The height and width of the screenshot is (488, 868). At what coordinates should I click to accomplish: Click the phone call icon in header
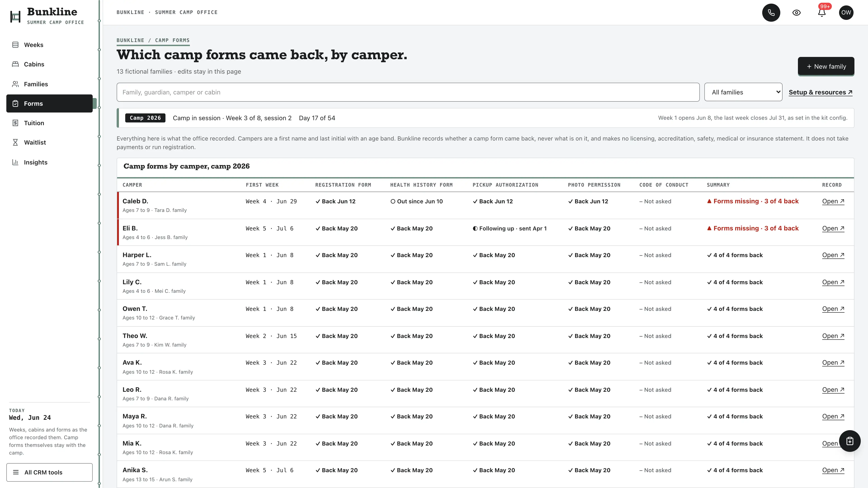(771, 13)
